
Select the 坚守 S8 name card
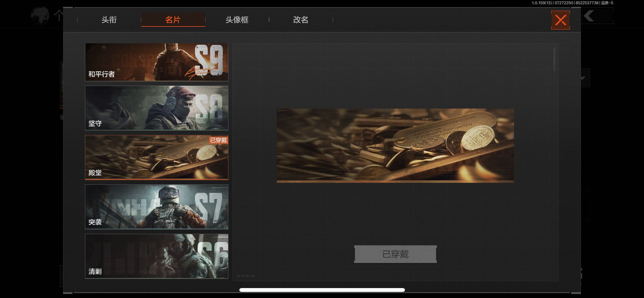pos(156,108)
